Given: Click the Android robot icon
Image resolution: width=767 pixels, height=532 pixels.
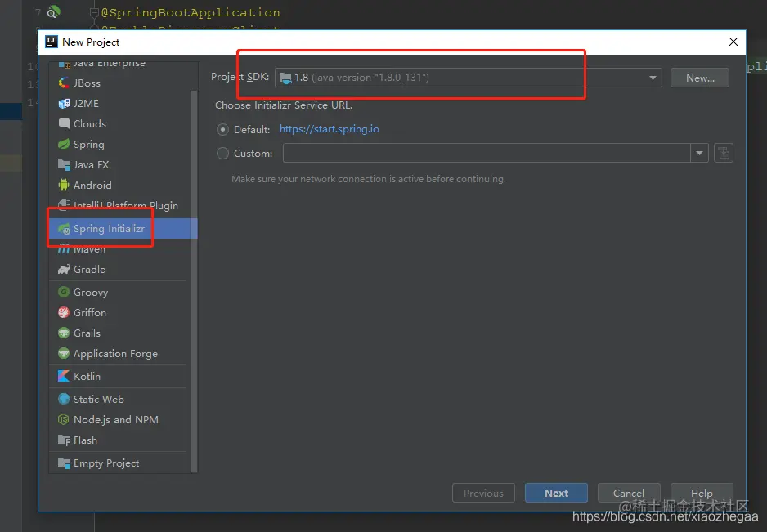Looking at the screenshot, I should click(64, 185).
